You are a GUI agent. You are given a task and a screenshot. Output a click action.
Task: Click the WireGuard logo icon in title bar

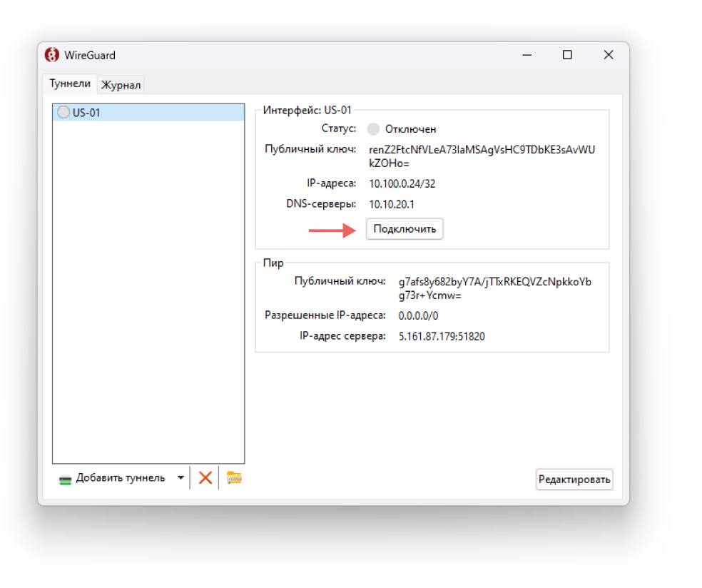pos(52,55)
